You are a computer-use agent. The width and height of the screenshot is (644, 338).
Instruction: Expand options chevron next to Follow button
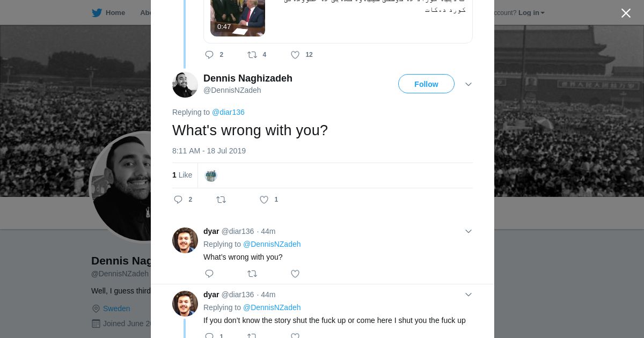pyautogui.click(x=469, y=84)
